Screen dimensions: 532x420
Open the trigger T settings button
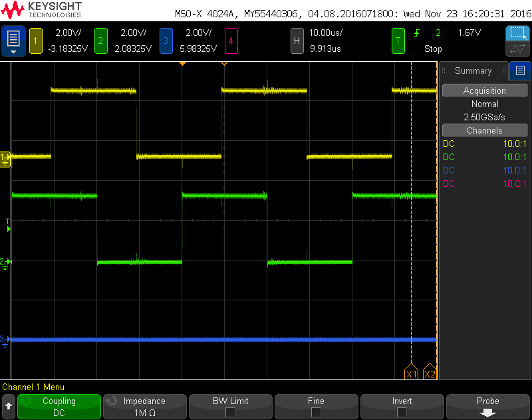(x=398, y=41)
